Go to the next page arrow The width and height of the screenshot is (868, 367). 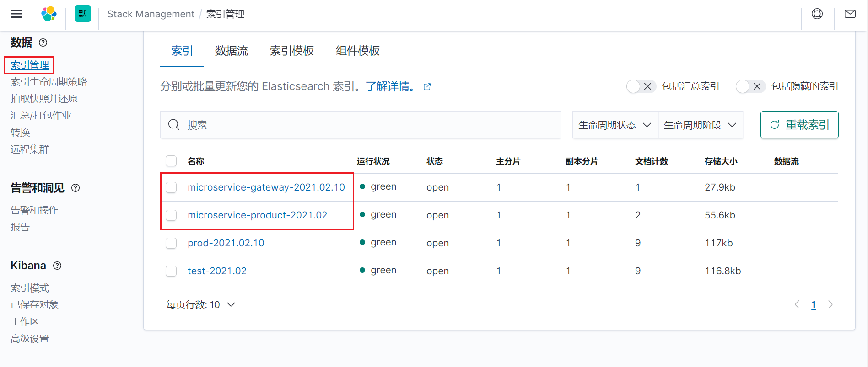pyautogui.click(x=830, y=304)
